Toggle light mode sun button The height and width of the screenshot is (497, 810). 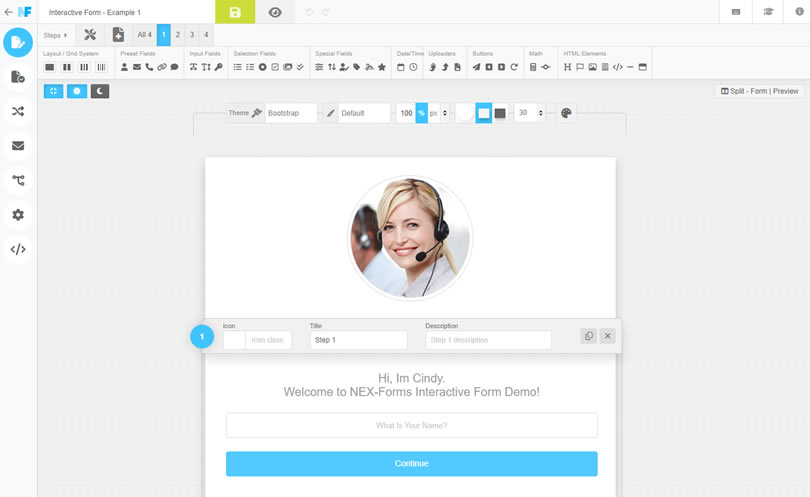click(x=77, y=91)
